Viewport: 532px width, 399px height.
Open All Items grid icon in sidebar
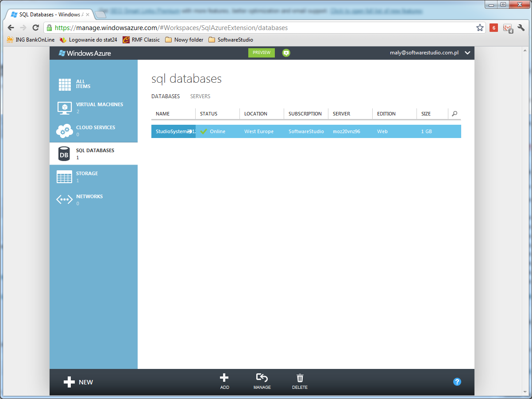point(65,84)
